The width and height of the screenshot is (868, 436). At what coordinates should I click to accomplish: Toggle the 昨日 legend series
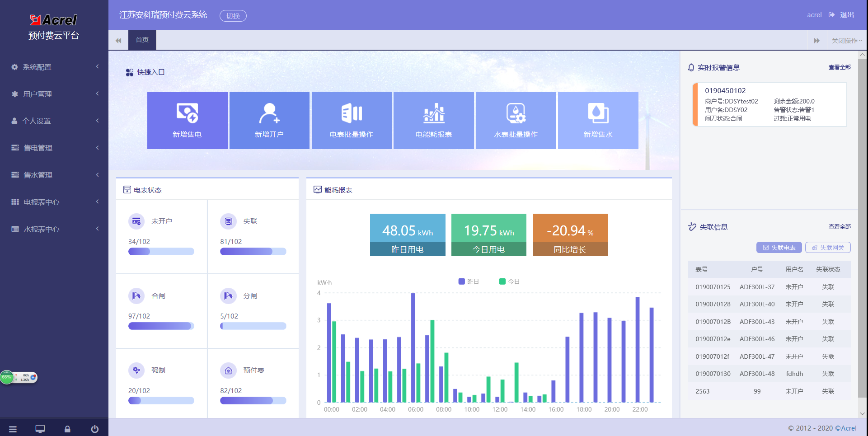pos(469,281)
